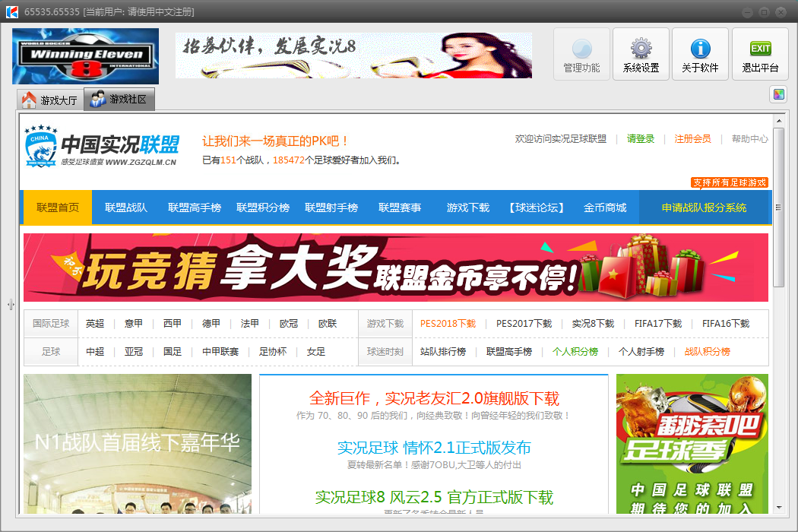Screen dimensions: 798x532
Task: Open 法甲 league link
Action: coord(249,324)
